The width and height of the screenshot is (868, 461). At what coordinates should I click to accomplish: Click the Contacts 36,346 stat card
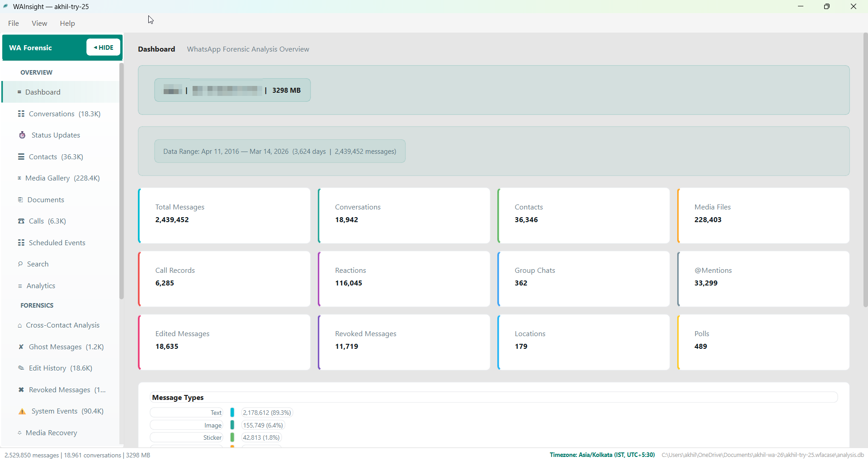click(584, 216)
